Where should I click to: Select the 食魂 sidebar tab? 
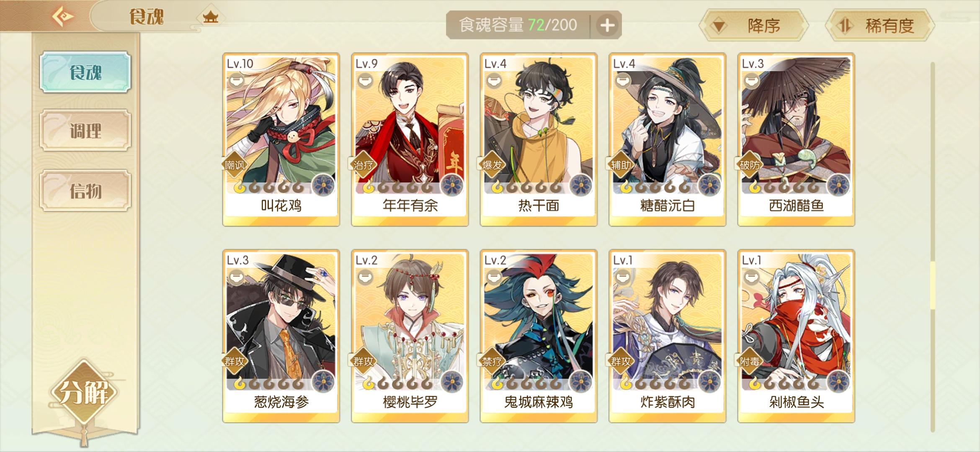tap(85, 72)
